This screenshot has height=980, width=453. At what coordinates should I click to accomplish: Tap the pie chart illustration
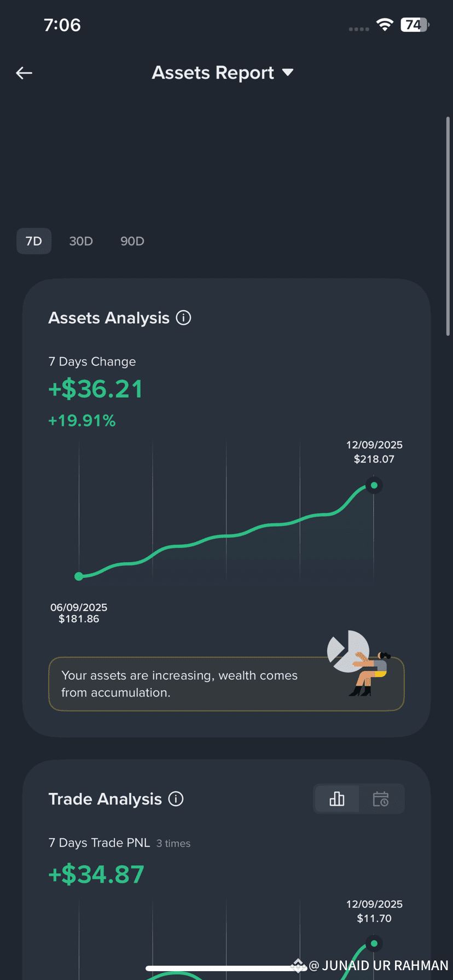point(347,651)
